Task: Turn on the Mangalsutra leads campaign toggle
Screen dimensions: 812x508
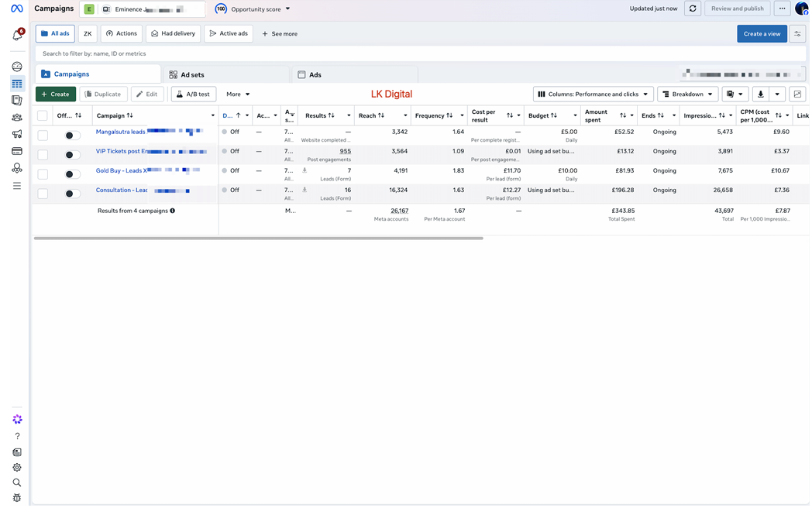Action: click(x=72, y=136)
